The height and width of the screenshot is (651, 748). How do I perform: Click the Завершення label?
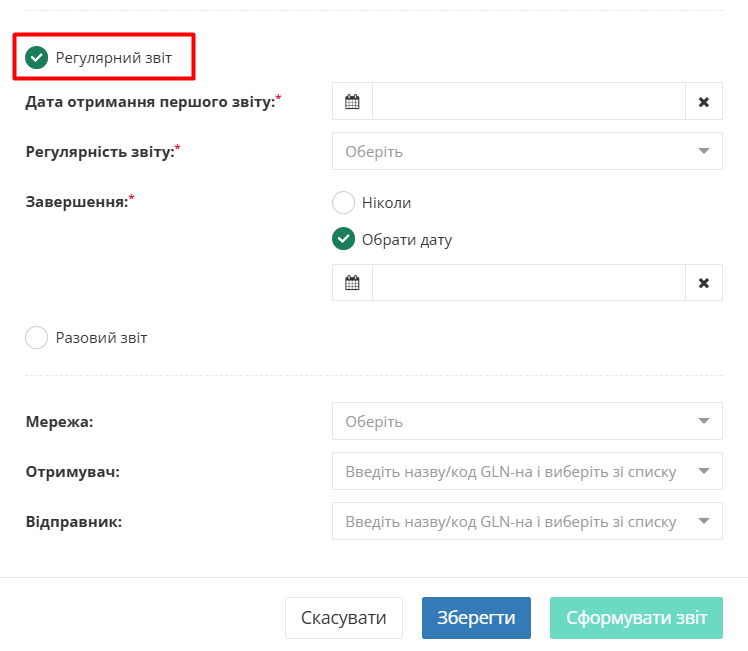80,202
